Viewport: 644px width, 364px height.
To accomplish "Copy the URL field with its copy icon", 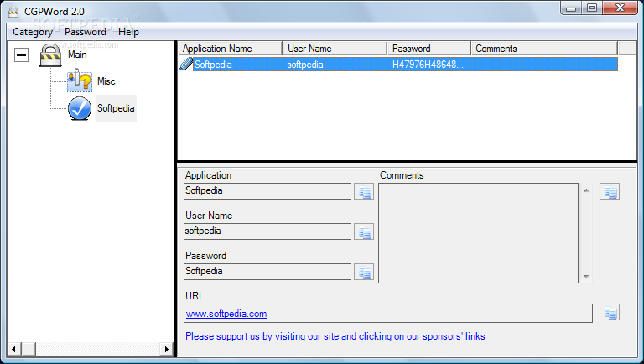I will pos(610,313).
